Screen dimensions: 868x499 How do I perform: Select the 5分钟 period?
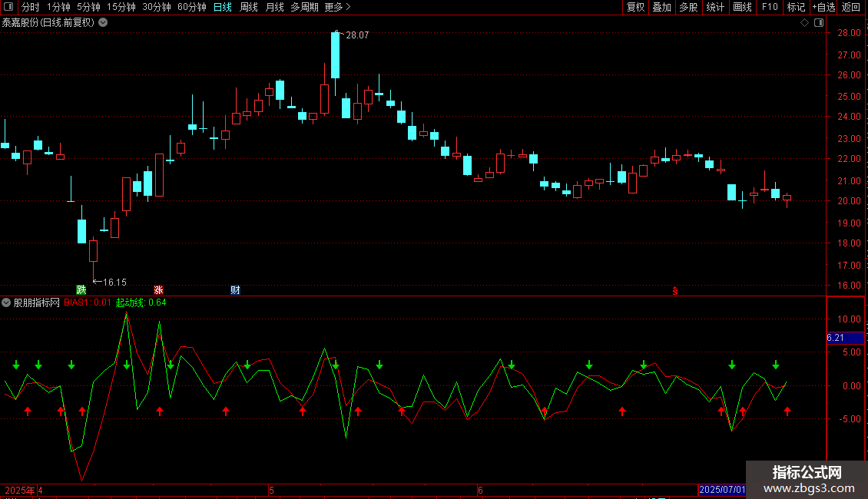(88, 7)
